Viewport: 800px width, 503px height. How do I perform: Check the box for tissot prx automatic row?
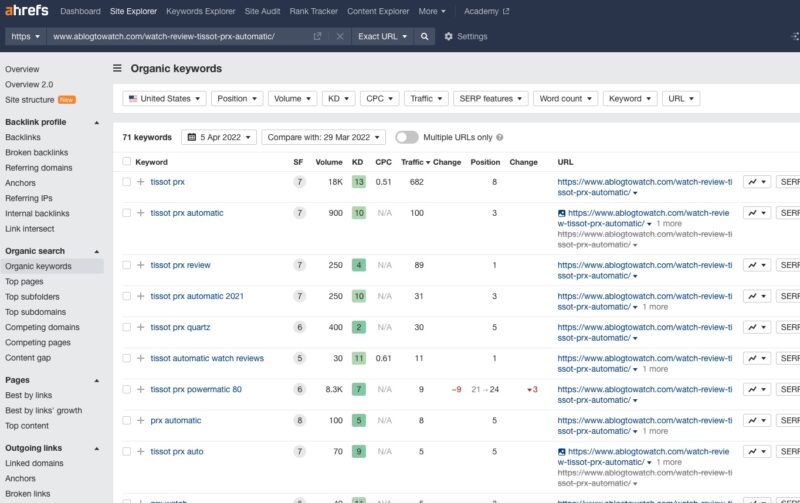127,213
